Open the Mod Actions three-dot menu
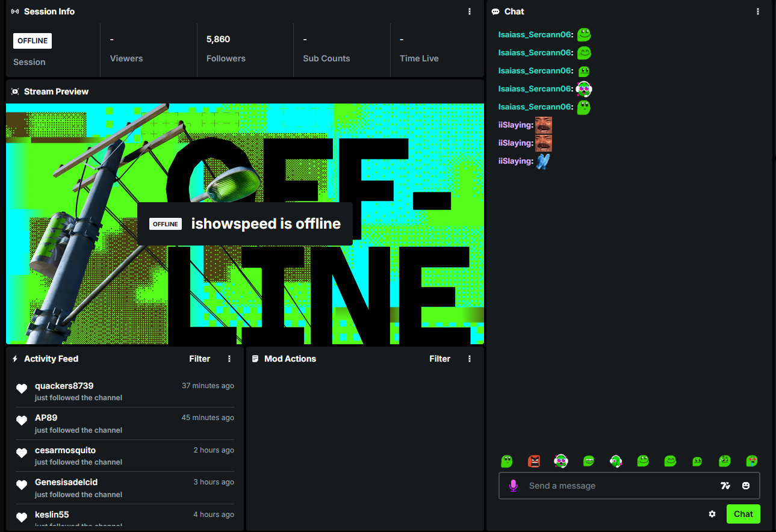 click(470, 359)
